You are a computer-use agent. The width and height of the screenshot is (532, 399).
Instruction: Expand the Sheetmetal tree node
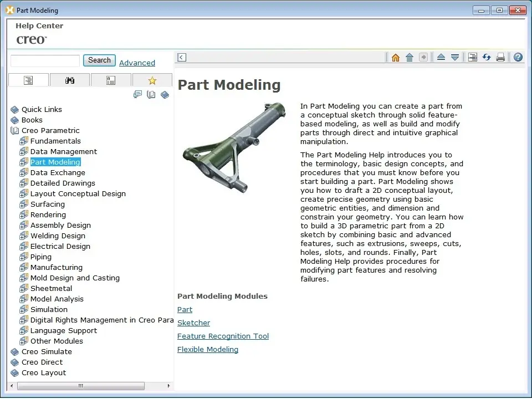point(23,288)
